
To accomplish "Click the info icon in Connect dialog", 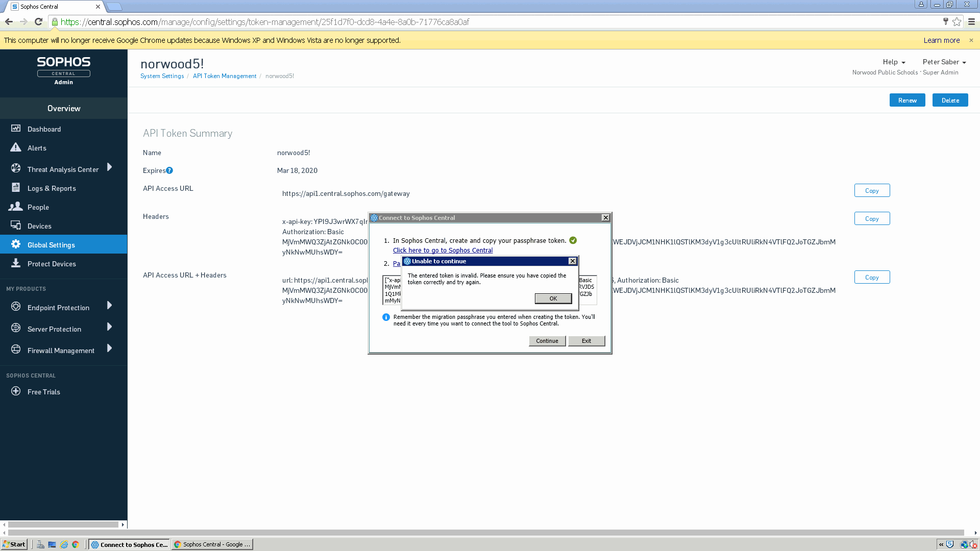I will click(x=386, y=317).
